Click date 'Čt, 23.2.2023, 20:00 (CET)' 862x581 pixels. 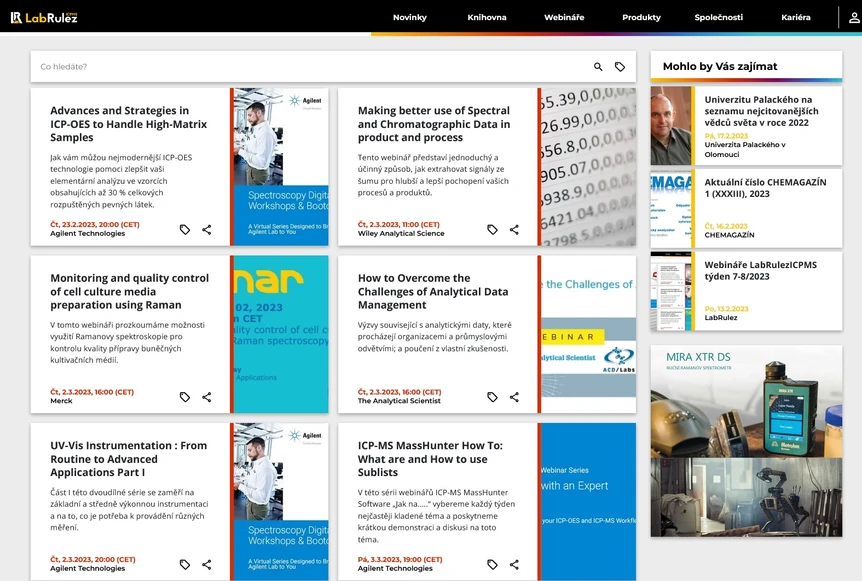tap(95, 224)
